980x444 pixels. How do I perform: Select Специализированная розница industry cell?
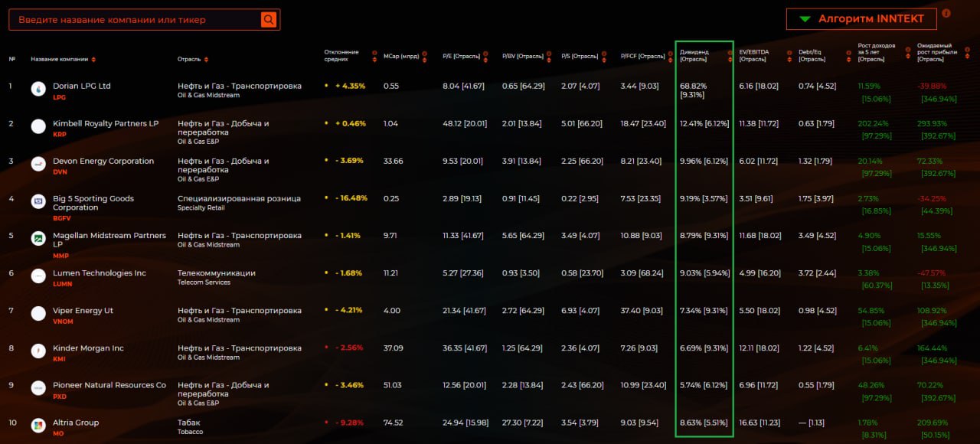pos(239,202)
